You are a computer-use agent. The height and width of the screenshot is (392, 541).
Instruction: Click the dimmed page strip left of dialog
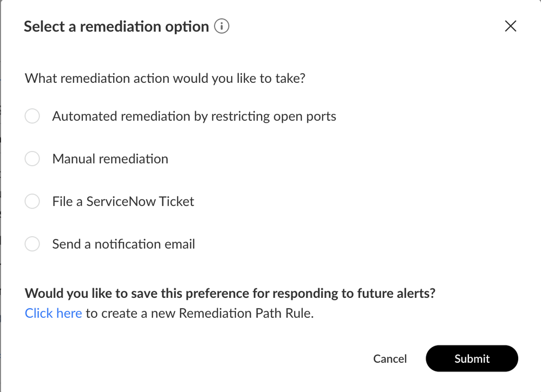click(x=1, y=217)
